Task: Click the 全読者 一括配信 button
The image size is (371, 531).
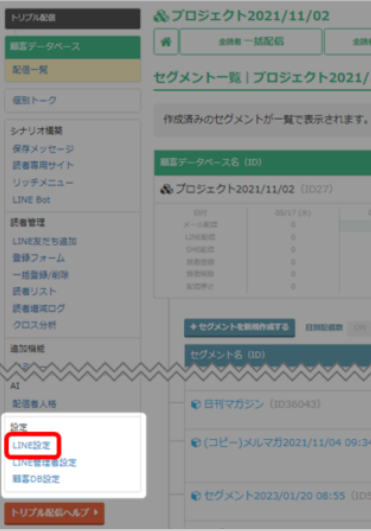Action: click(251, 42)
